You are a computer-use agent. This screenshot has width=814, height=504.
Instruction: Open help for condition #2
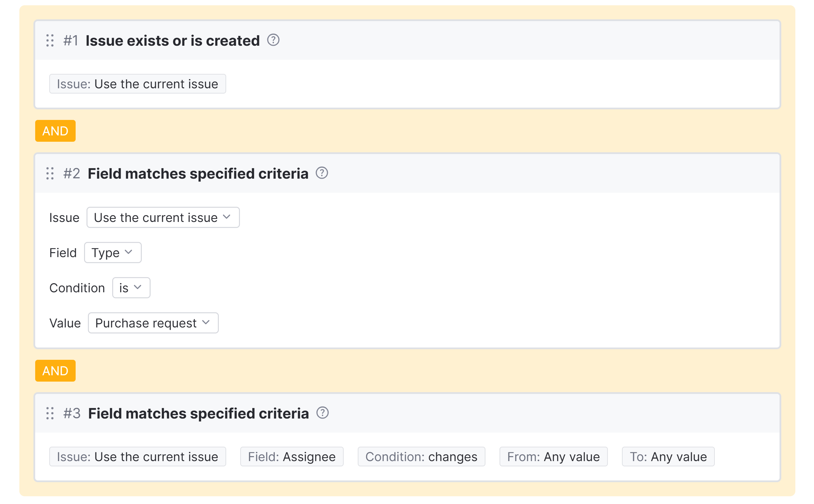(323, 173)
